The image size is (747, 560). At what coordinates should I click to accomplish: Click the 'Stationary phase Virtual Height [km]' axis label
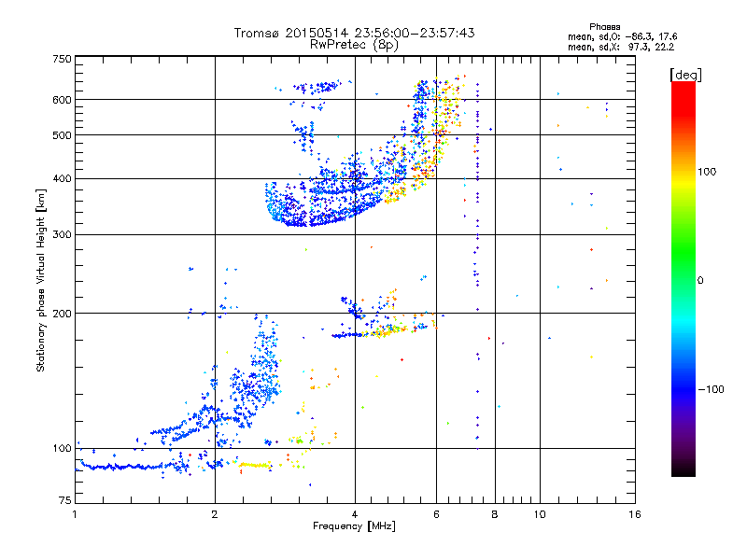[41, 280]
